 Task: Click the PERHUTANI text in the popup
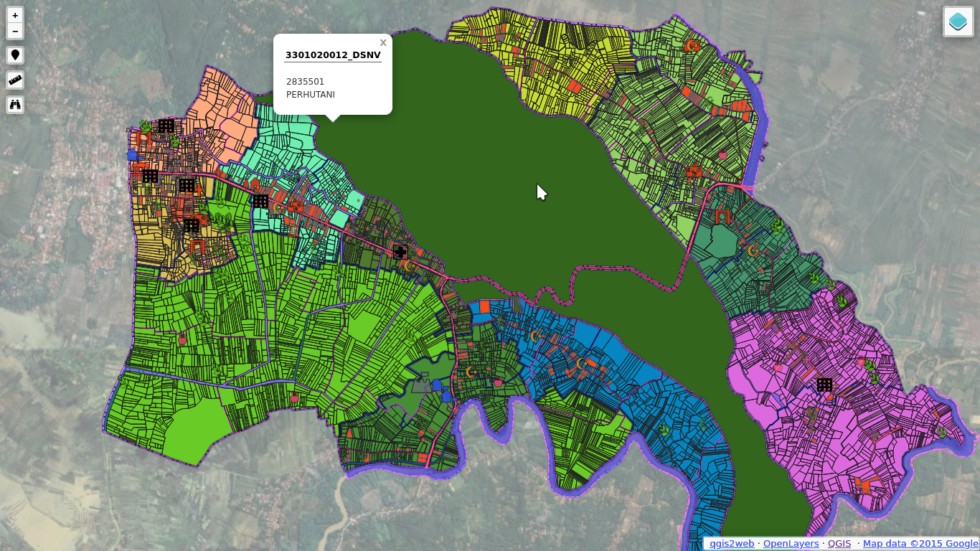[x=311, y=95]
